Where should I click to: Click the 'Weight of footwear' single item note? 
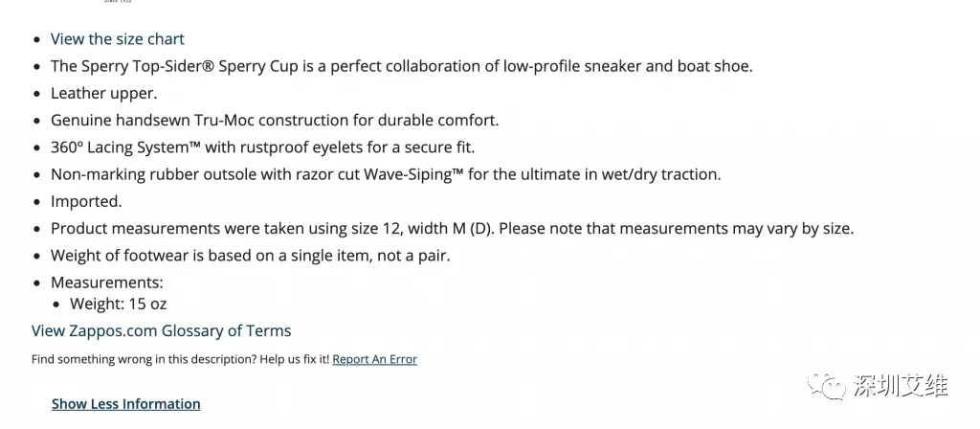[x=250, y=256]
